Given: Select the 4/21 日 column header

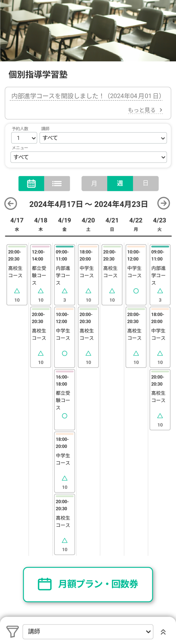Looking at the screenshot, I should click(x=112, y=224).
